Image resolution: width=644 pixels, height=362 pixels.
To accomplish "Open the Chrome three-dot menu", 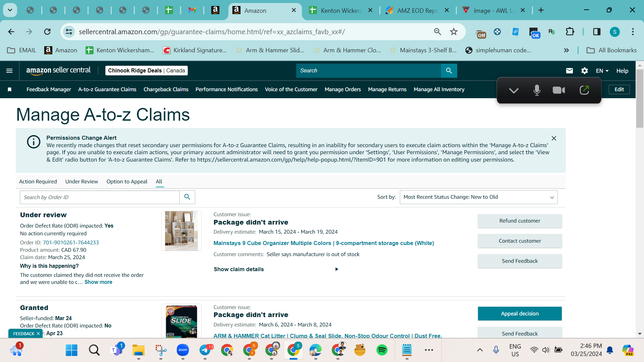I will coord(633,32).
